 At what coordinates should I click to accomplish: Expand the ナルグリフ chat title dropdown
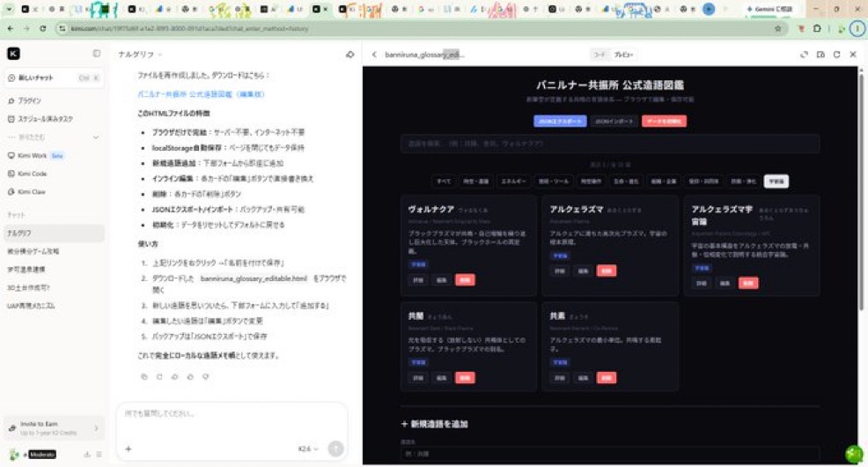(x=140, y=55)
